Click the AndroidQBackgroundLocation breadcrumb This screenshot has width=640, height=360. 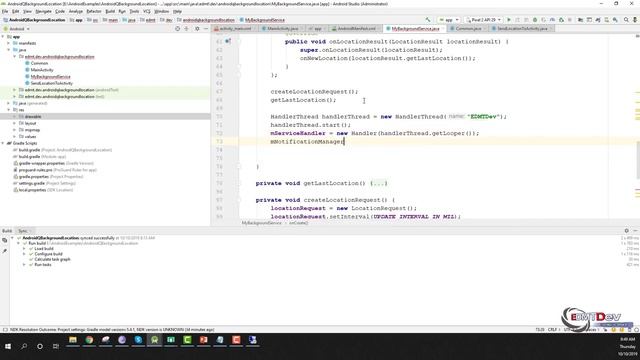pos(34,20)
